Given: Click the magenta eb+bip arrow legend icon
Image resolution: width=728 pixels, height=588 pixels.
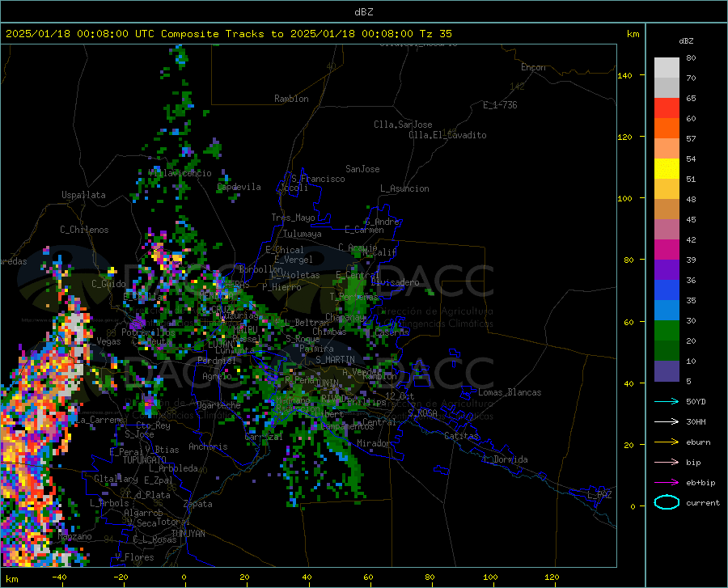Looking at the screenshot, I should [667, 482].
